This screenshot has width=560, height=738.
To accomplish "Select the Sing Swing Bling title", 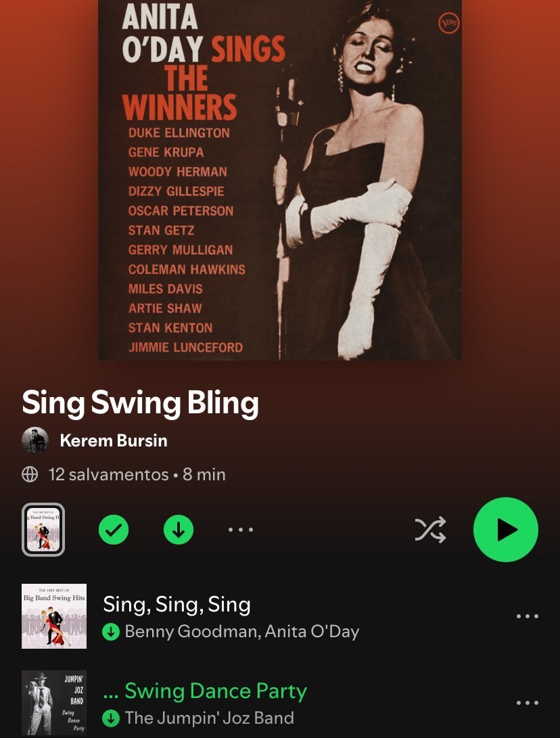I will [140, 403].
